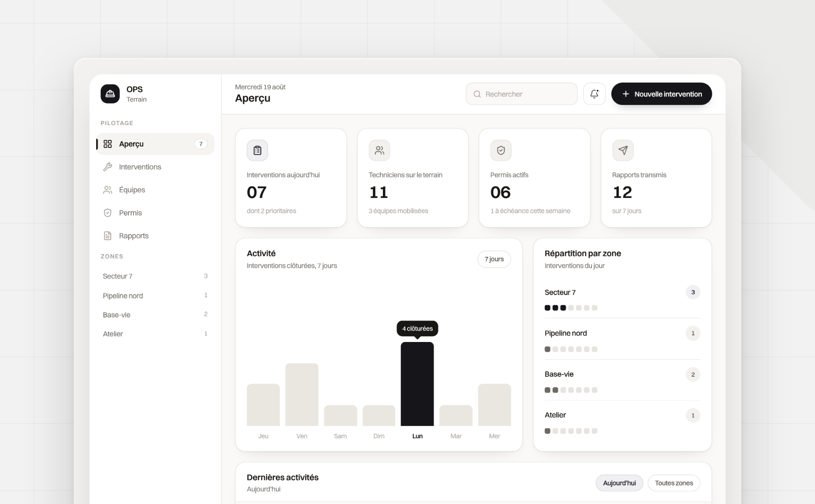
Task: Click the Dernières activités heading
Action: coord(283,477)
